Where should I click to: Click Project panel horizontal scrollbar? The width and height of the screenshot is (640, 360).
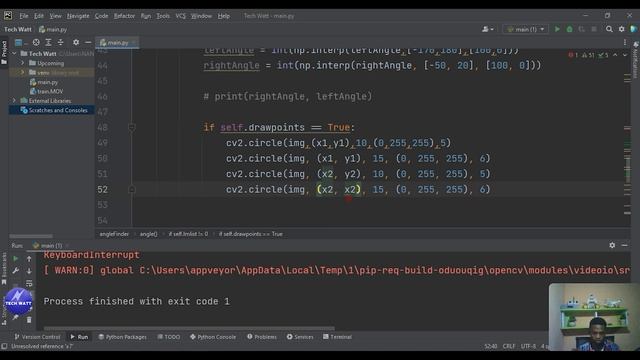click(31, 236)
